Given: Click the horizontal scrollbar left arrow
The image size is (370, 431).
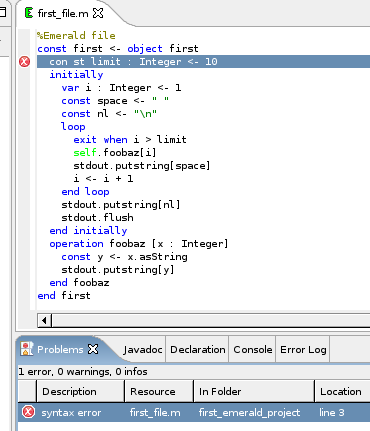Looking at the screenshot, I should coord(44,321).
